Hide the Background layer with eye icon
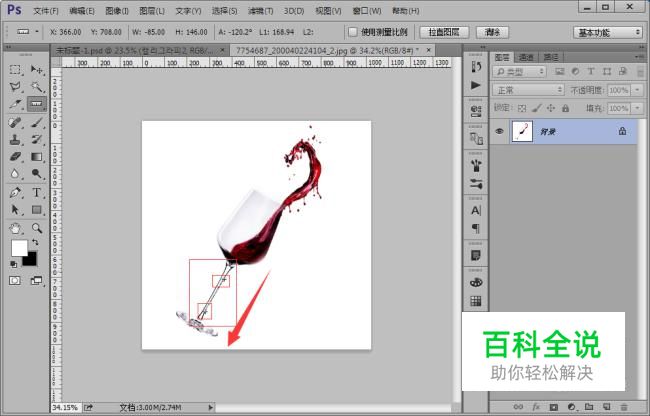Viewport: 650px width, 416px height. click(500, 131)
